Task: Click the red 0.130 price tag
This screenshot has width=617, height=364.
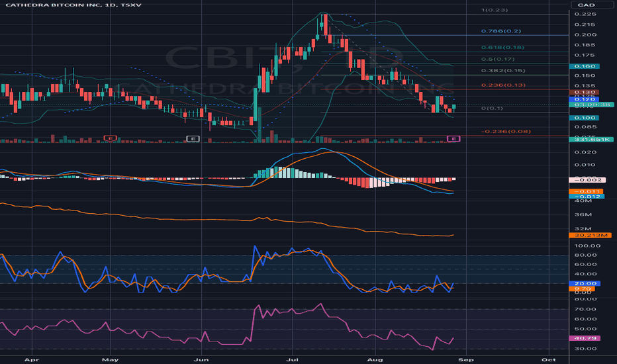Action: tap(585, 92)
